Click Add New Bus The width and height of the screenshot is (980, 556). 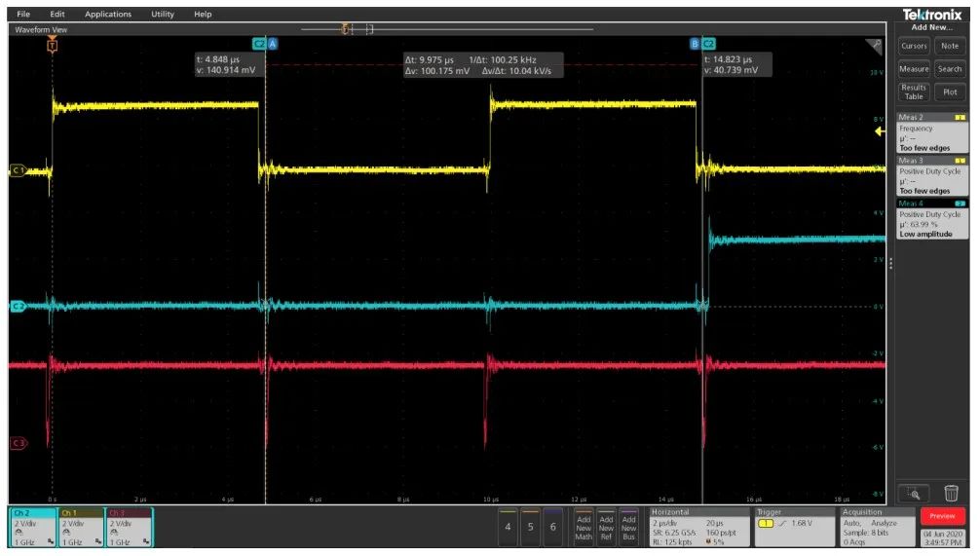[x=628, y=527]
